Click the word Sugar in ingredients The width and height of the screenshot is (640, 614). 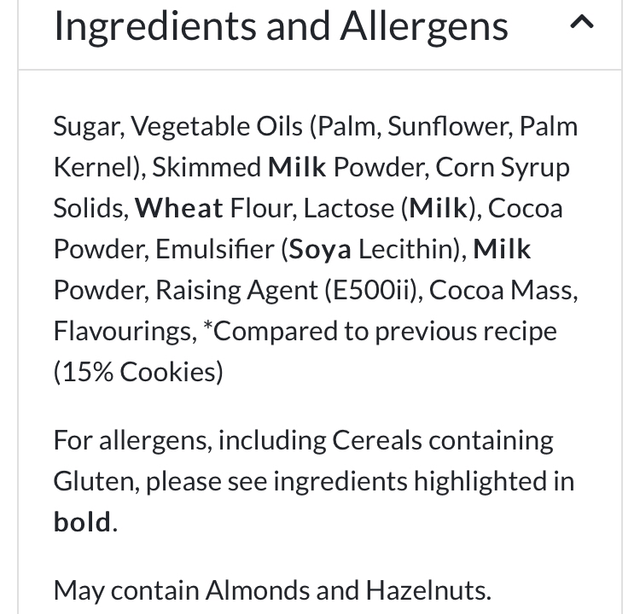coord(87,127)
